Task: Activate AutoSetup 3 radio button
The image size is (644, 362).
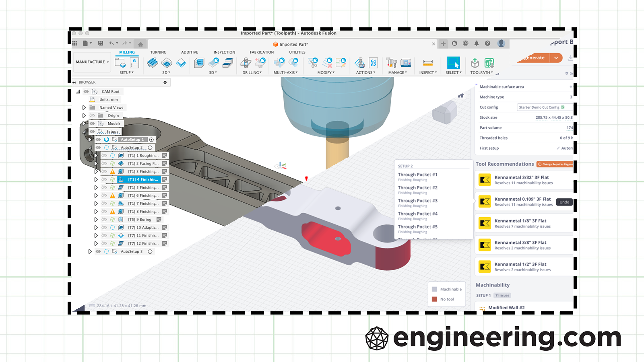Action: pyautogui.click(x=150, y=251)
